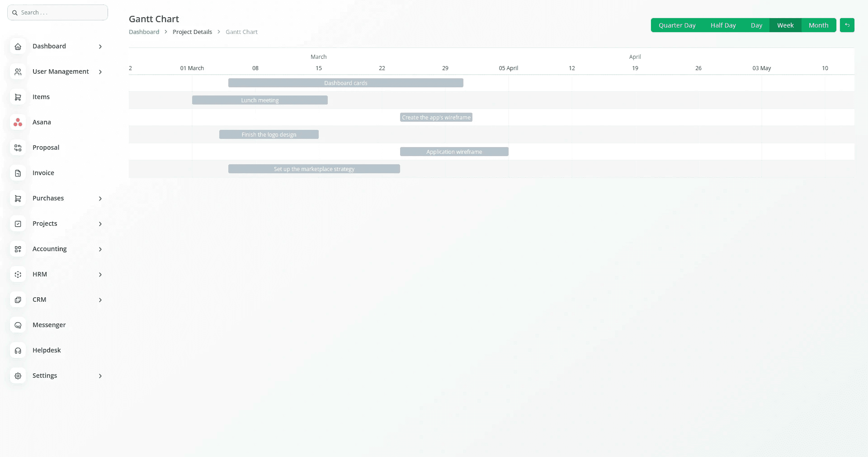The width and height of the screenshot is (868, 457).
Task: Open the Project Details breadcrumb
Action: (x=192, y=32)
